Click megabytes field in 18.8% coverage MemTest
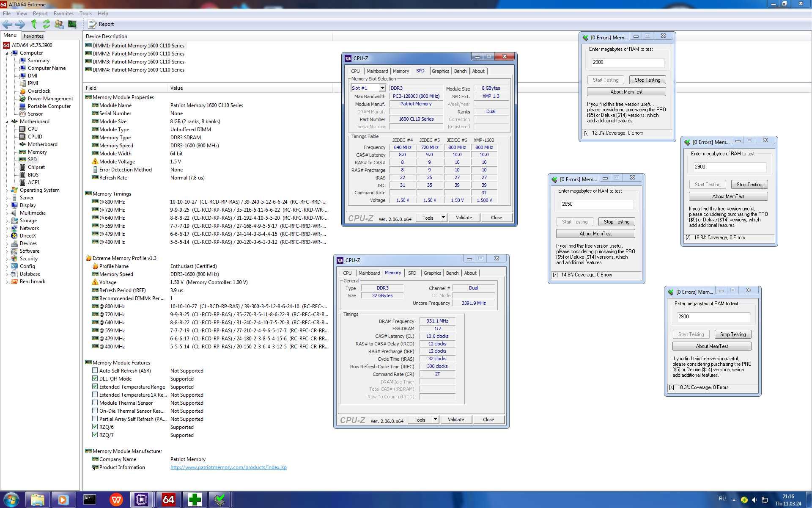The width and height of the screenshot is (812, 508). coord(730,167)
